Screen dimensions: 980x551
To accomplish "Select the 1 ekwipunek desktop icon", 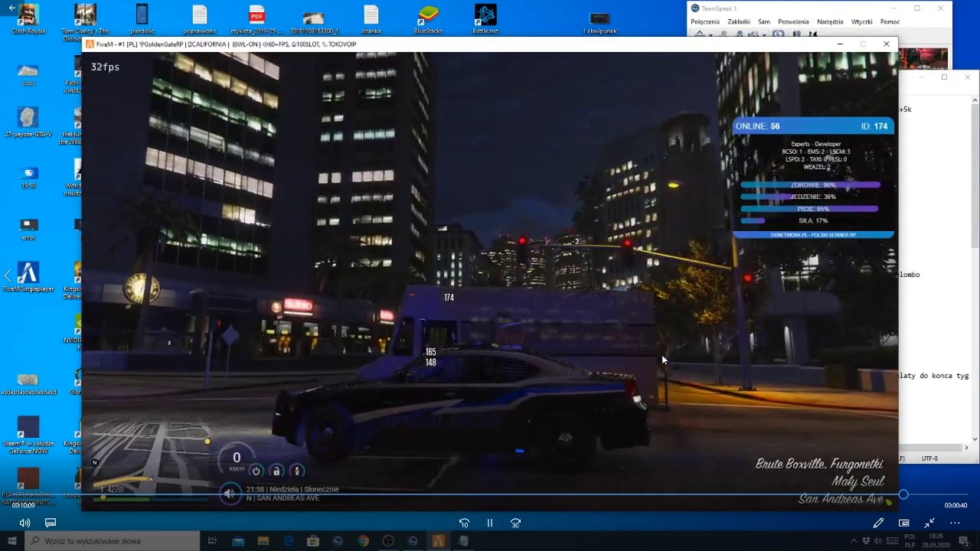I will point(599,22).
